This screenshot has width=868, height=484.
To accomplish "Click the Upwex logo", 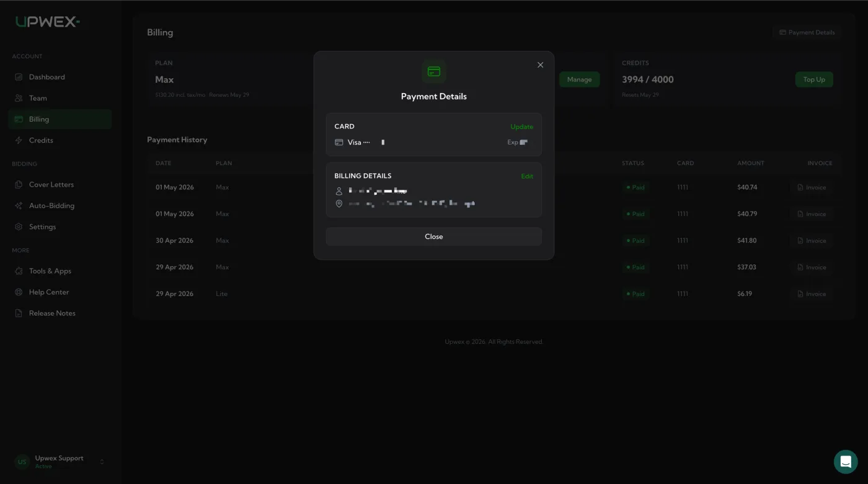I will click(47, 22).
